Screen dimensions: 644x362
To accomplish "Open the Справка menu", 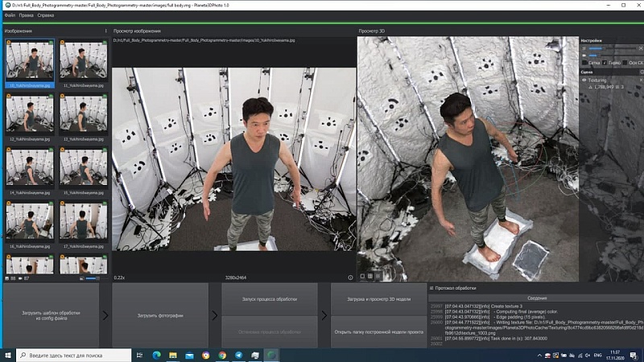I will [46, 15].
